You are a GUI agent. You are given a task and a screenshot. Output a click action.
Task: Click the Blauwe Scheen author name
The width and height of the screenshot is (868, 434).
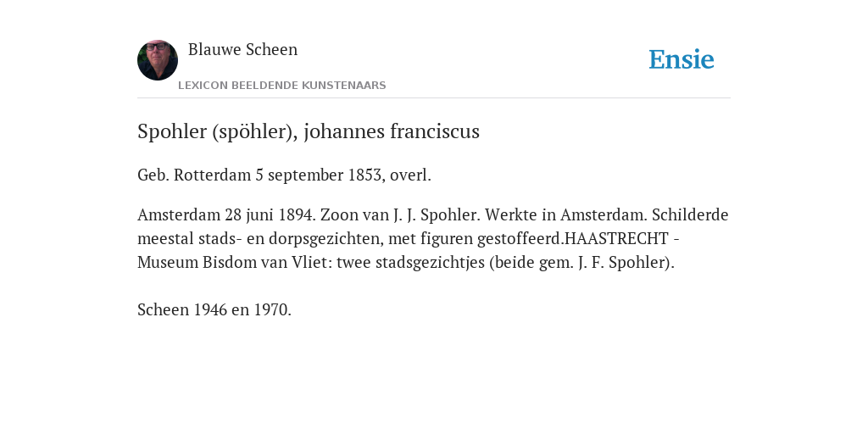tap(243, 49)
